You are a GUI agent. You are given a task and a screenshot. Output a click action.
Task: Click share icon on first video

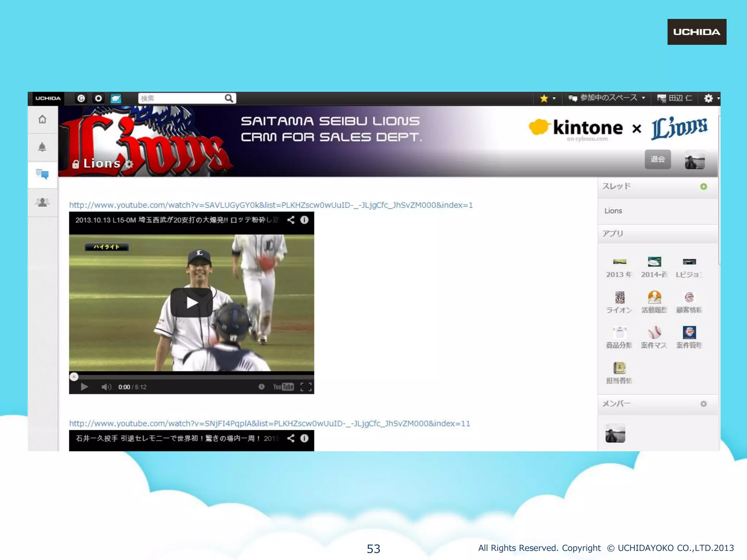291,220
